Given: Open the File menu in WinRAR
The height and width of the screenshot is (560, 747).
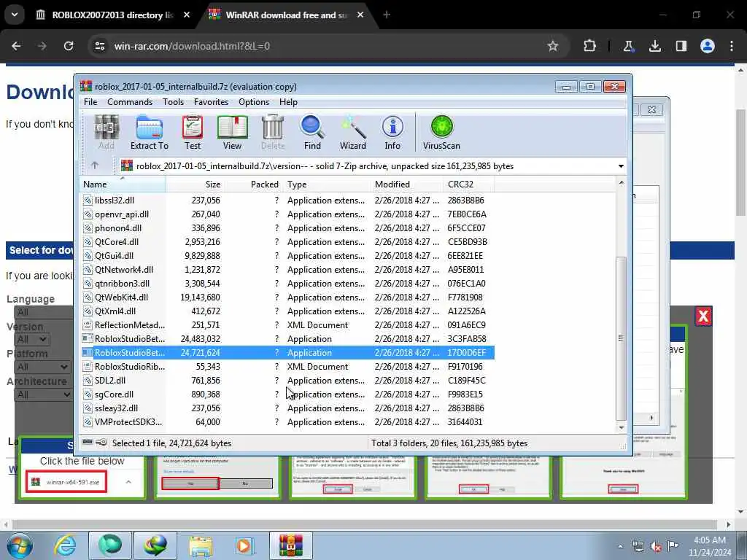Looking at the screenshot, I should pos(90,102).
